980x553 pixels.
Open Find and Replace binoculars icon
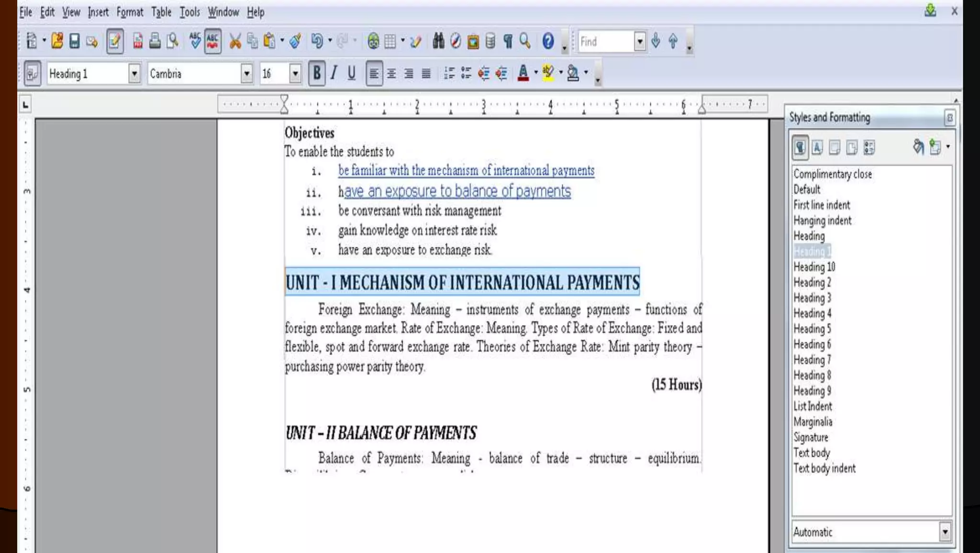coord(438,41)
